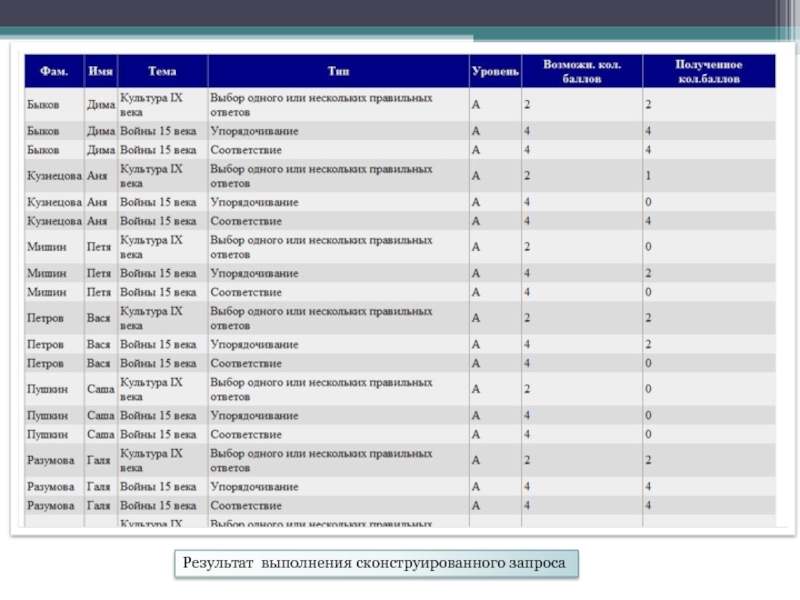Select the 'Уровень' column header
This screenshot has width=800, height=600.
pyautogui.click(x=495, y=72)
